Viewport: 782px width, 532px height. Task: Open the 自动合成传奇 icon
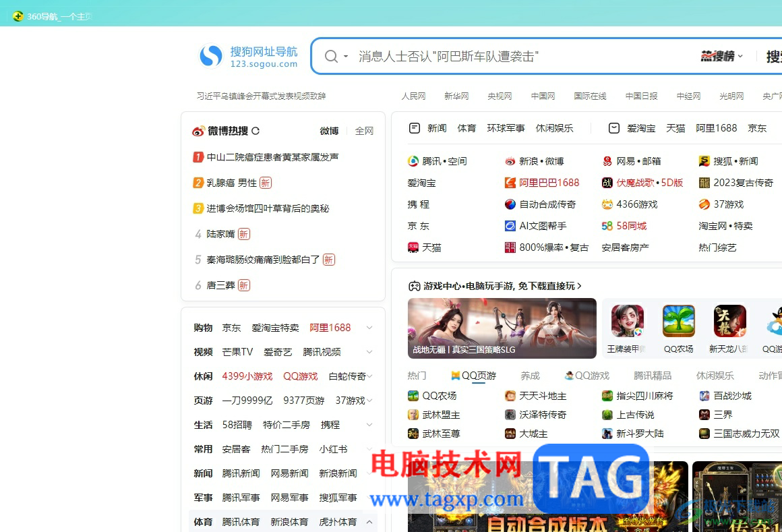click(x=510, y=204)
